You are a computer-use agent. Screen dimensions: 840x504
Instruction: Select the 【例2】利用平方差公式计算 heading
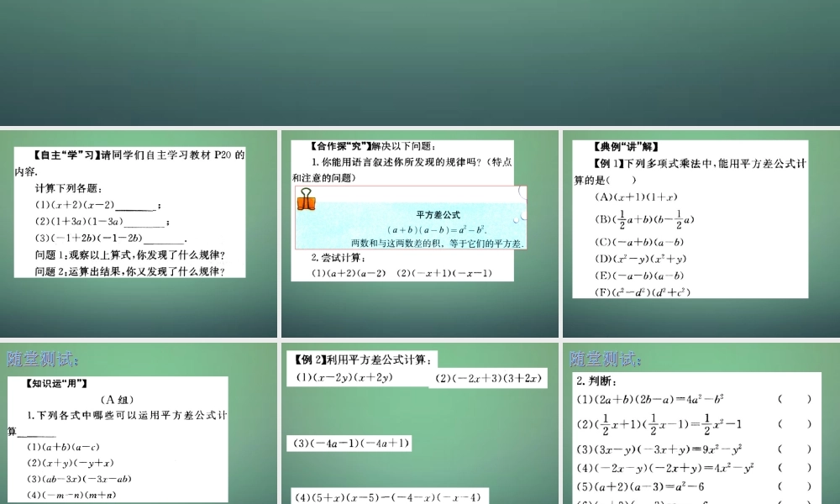pyautogui.click(x=364, y=360)
